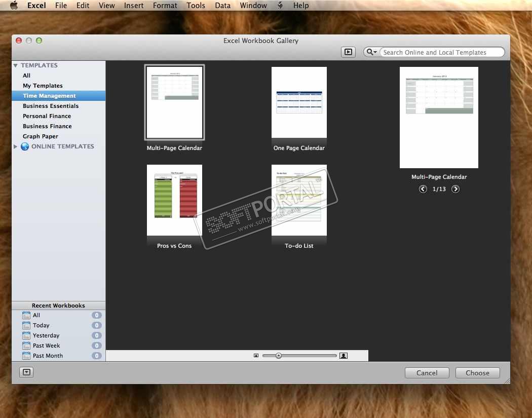Open the Excel application menu

click(x=36, y=6)
